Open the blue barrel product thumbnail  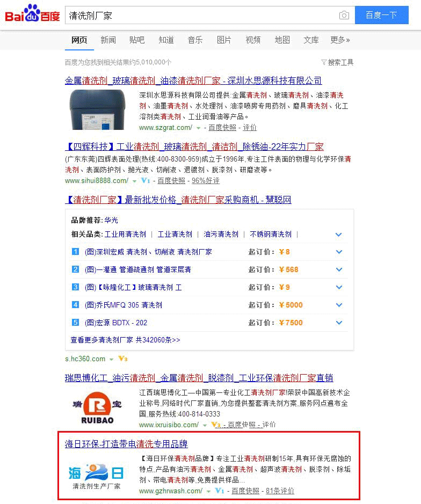click(x=97, y=109)
